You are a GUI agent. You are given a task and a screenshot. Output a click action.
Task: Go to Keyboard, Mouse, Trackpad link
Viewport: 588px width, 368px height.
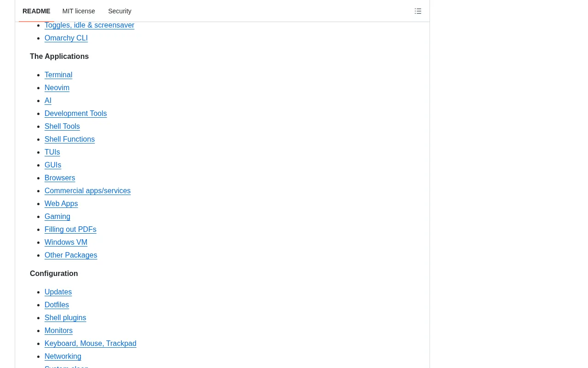[x=90, y=344]
